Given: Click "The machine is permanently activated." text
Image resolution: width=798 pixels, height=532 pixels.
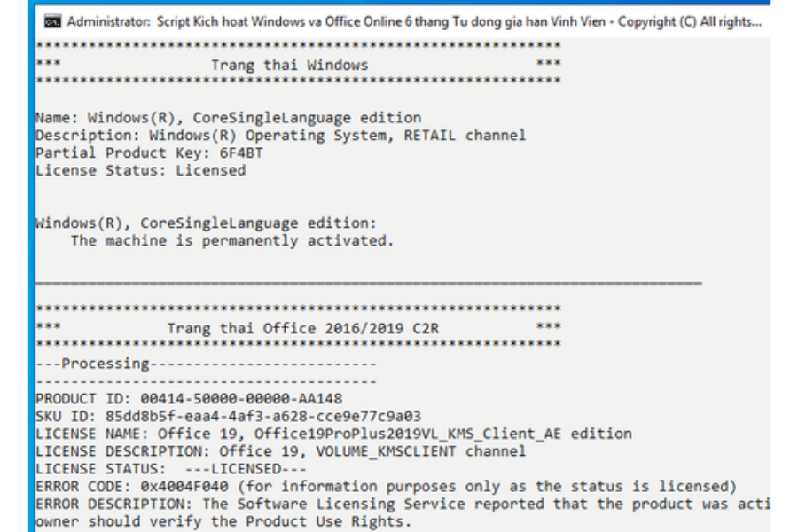Looking at the screenshot, I should (231, 240).
